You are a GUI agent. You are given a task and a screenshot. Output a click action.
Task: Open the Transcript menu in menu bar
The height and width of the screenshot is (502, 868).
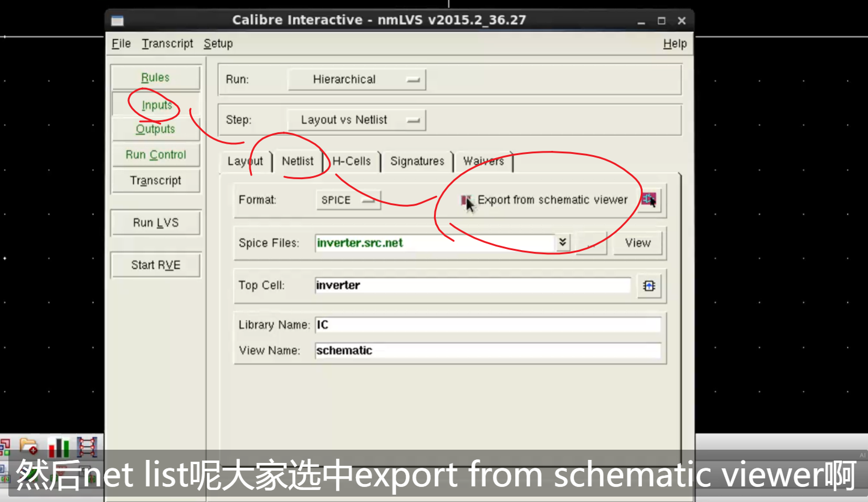point(168,43)
